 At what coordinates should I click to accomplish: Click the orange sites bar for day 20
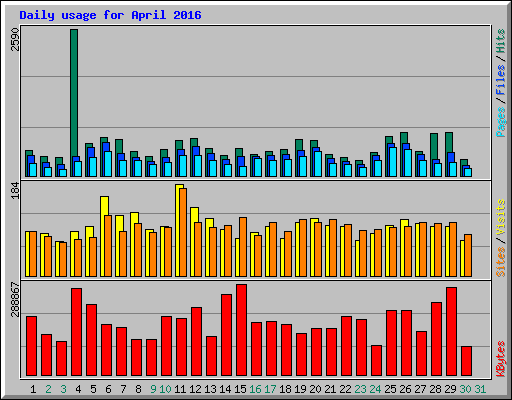(318, 249)
